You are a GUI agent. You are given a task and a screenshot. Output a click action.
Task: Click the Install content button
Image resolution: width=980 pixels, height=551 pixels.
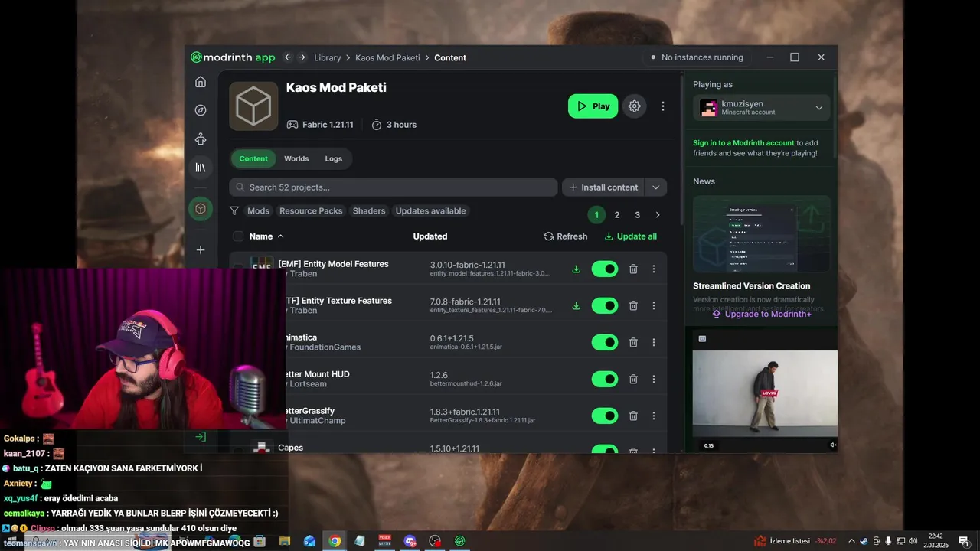(x=604, y=187)
